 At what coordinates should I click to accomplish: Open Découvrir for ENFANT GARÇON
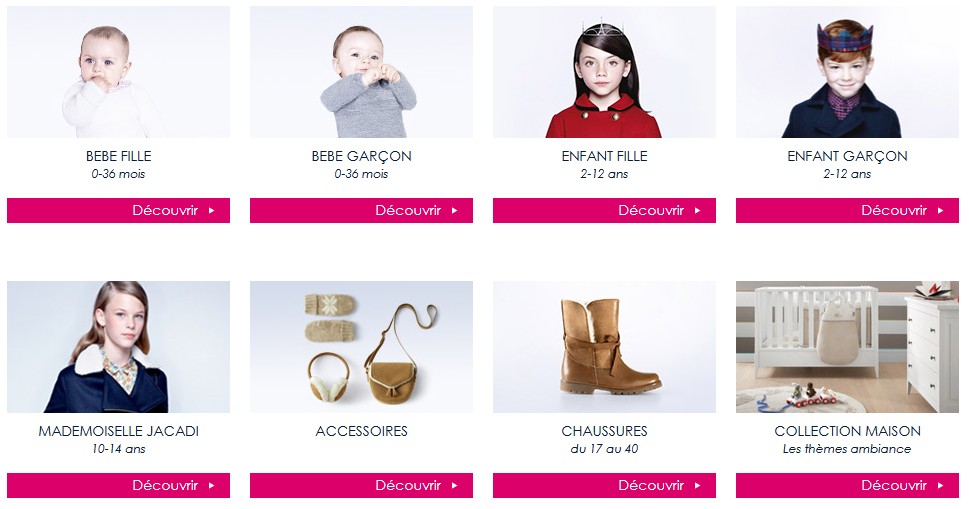click(847, 210)
